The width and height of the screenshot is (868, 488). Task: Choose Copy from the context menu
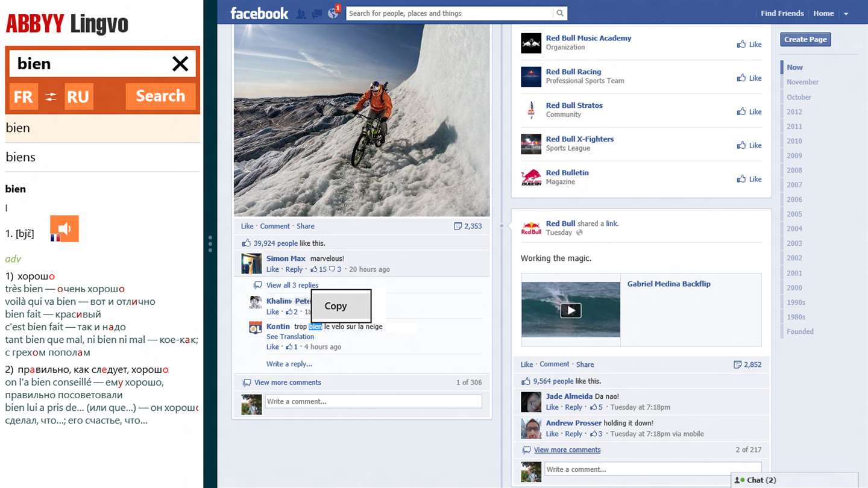tap(341, 306)
